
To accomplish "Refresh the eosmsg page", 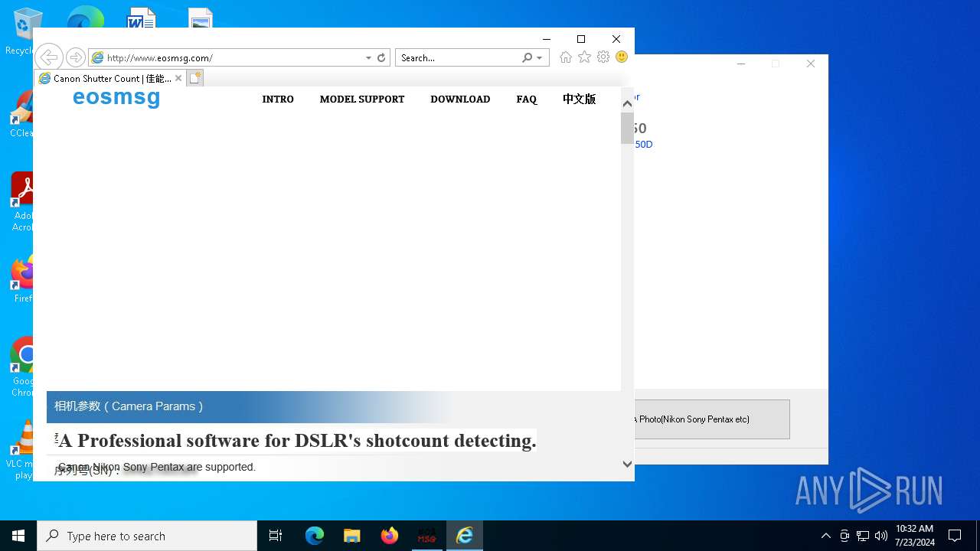I will 381,57.
